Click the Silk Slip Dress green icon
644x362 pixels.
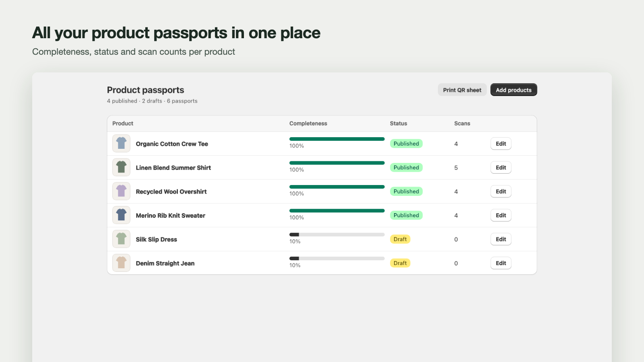point(121,239)
